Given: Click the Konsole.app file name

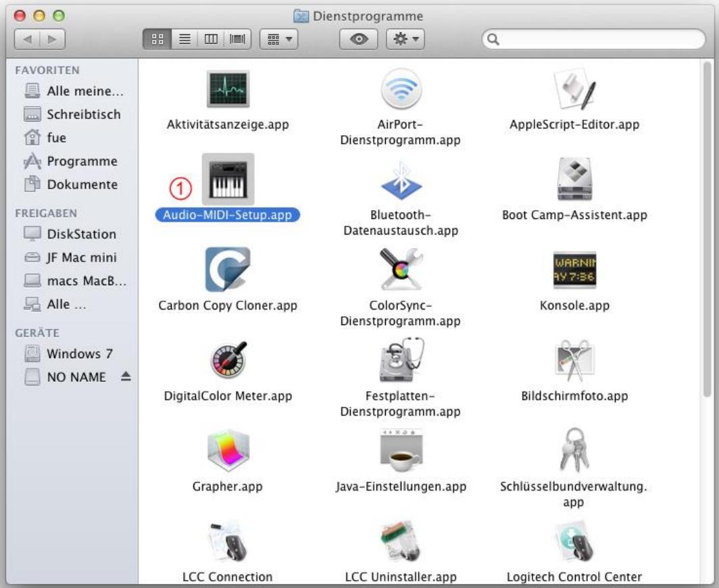Looking at the screenshot, I should tap(574, 305).
